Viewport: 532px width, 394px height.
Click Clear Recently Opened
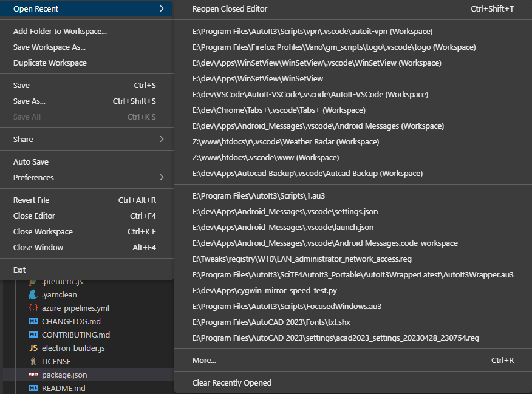click(232, 383)
